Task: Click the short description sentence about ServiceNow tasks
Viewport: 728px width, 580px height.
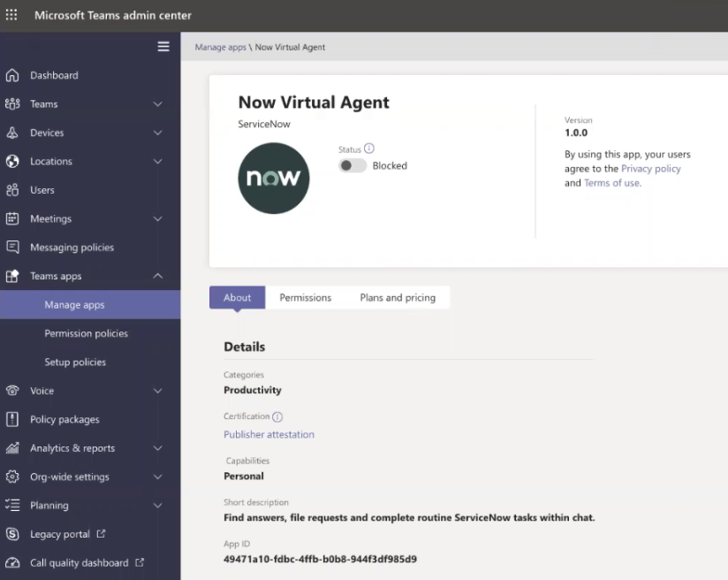Action: 409,518
